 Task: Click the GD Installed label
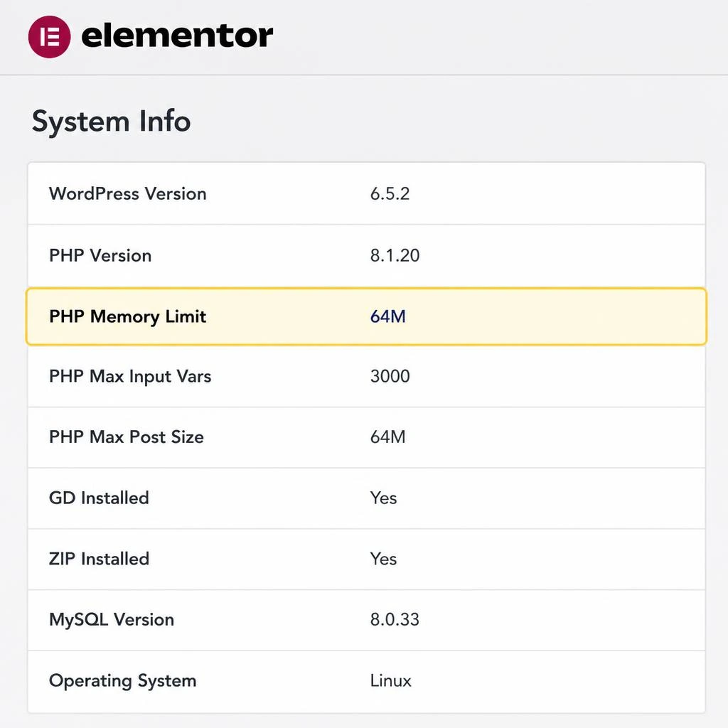coord(99,498)
